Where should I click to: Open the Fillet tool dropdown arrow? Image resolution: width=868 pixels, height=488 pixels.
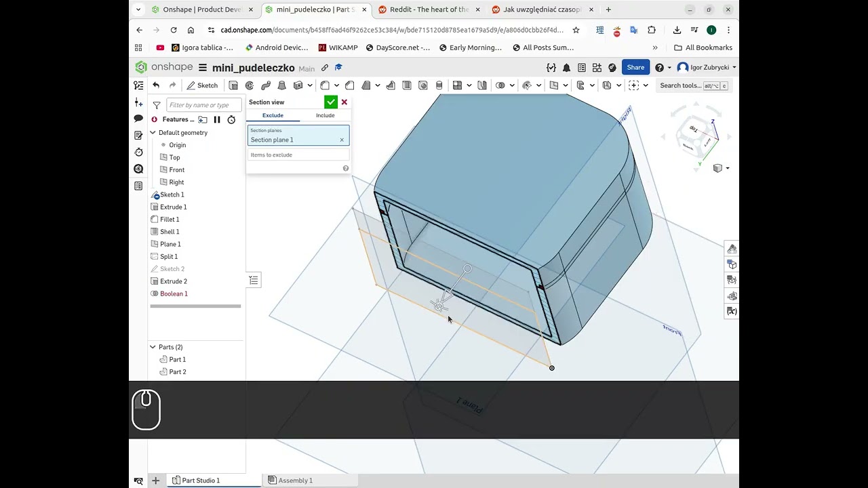coord(336,85)
